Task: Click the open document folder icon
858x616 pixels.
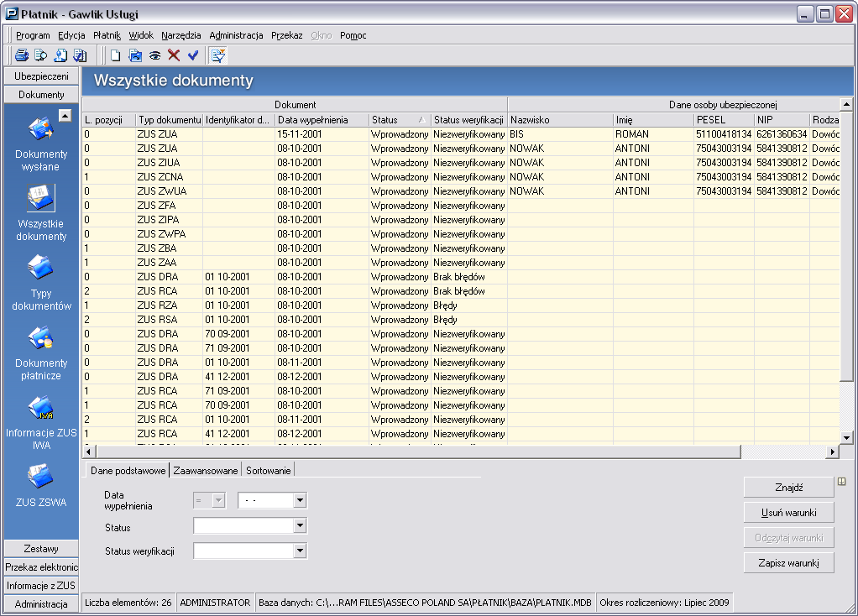Action: [135, 55]
